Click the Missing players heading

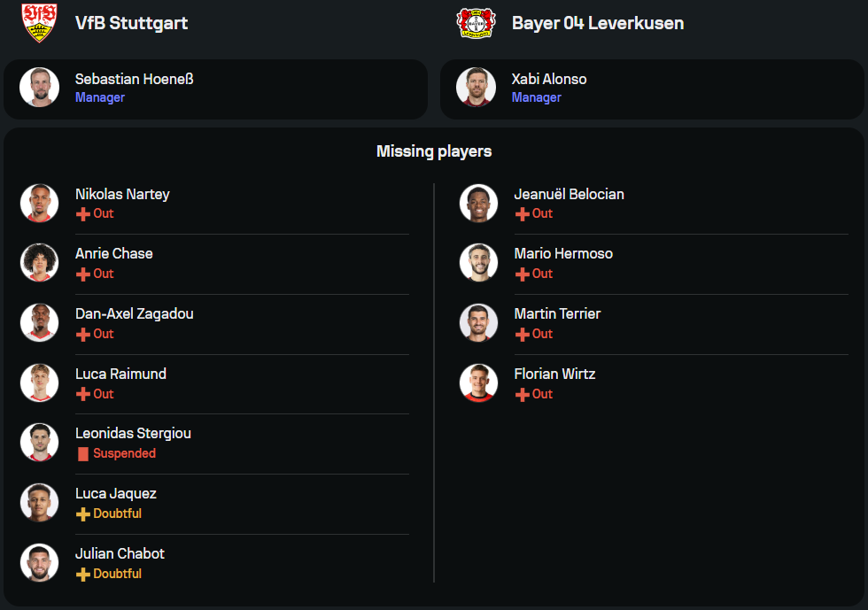434,151
